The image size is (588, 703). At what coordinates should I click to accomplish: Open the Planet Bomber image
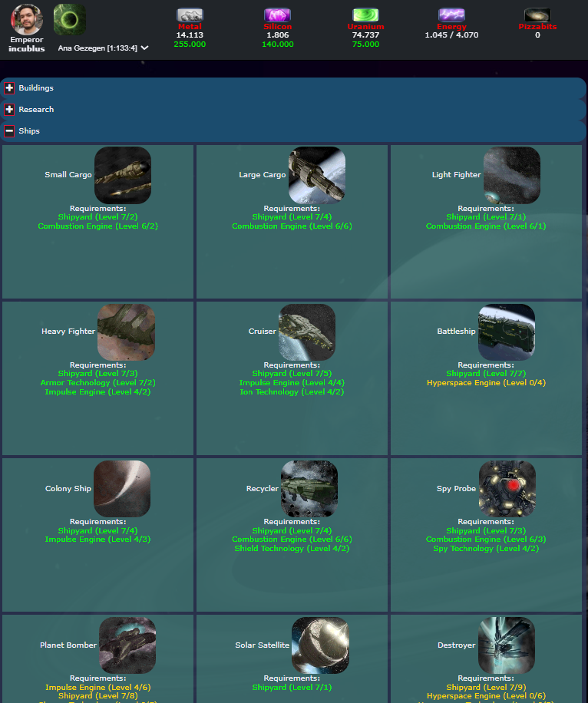point(127,645)
